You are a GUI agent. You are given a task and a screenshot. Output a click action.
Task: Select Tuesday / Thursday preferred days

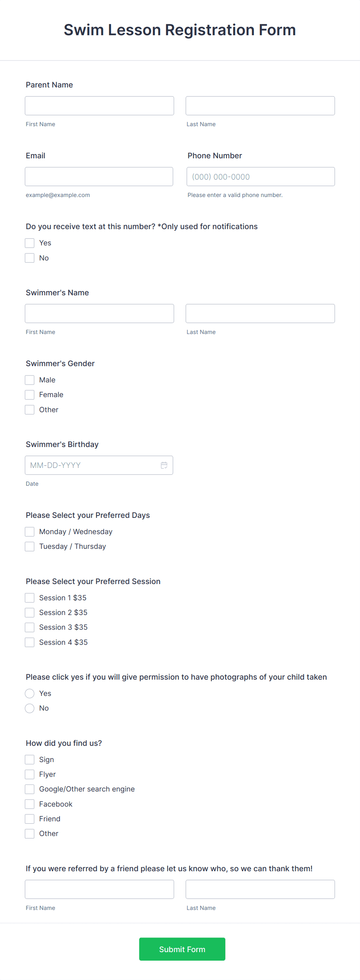(x=29, y=546)
